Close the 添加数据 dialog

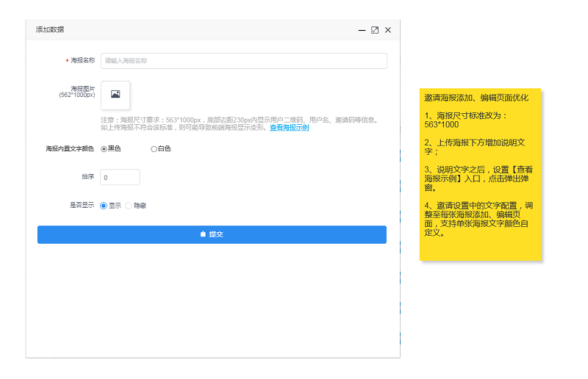click(388, 30)
